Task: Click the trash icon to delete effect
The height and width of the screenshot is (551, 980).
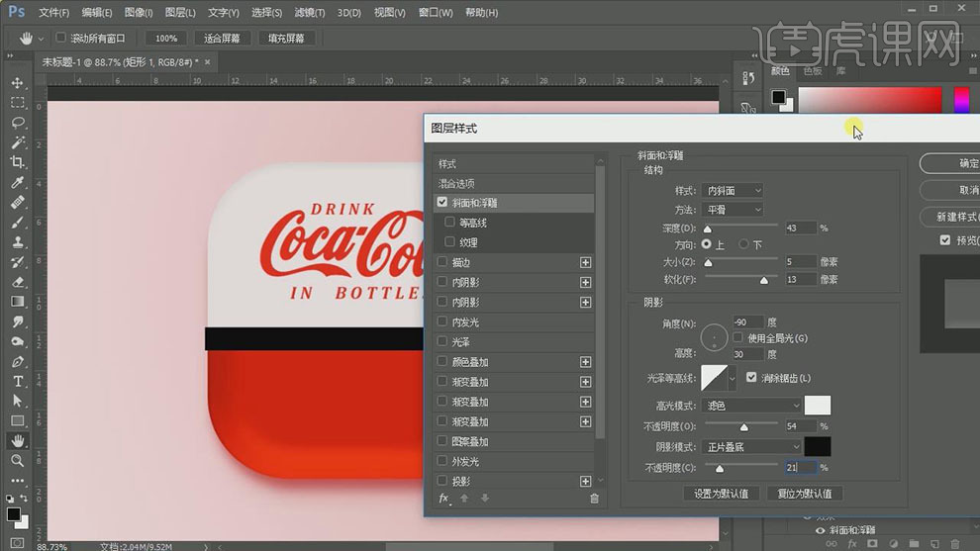Action: 594,499
